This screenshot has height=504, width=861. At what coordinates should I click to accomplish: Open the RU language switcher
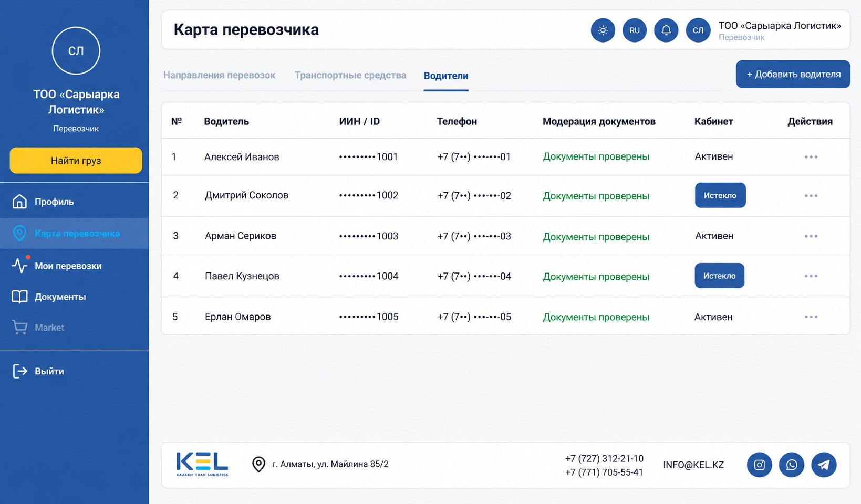(635, 30)
